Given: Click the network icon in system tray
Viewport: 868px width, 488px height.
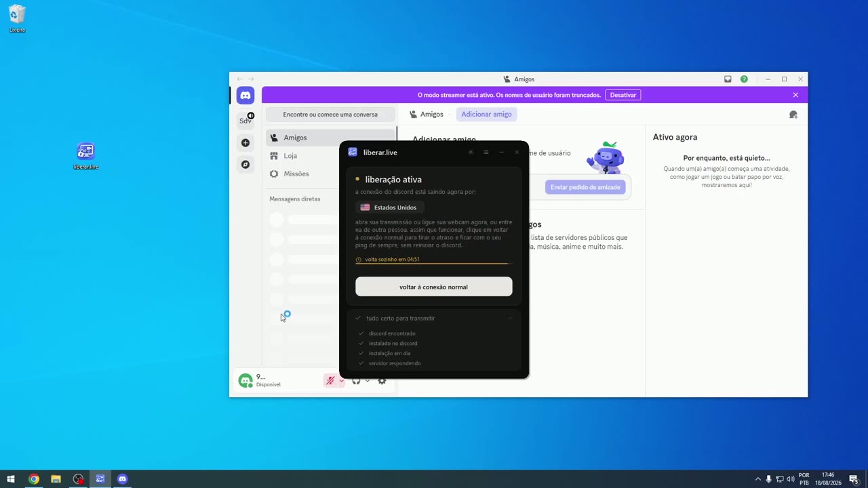Looking at the screenshot, I should (x=779, y=479).
